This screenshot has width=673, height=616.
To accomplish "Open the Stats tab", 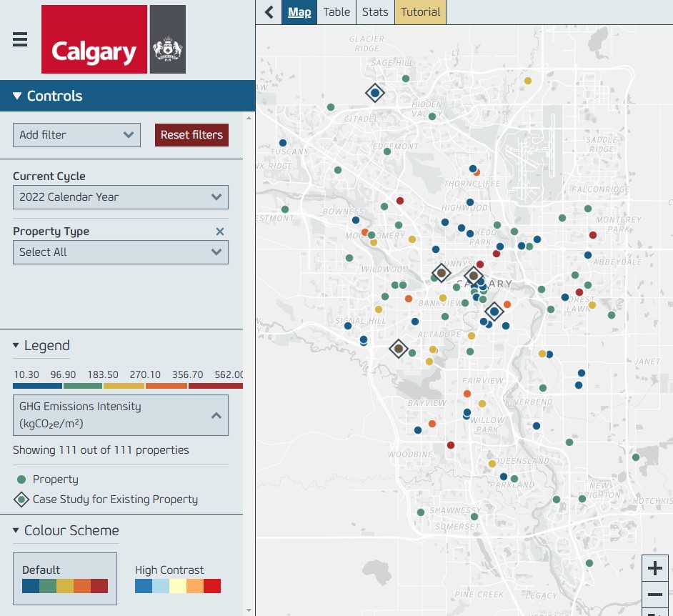I will tap(375, 11).
